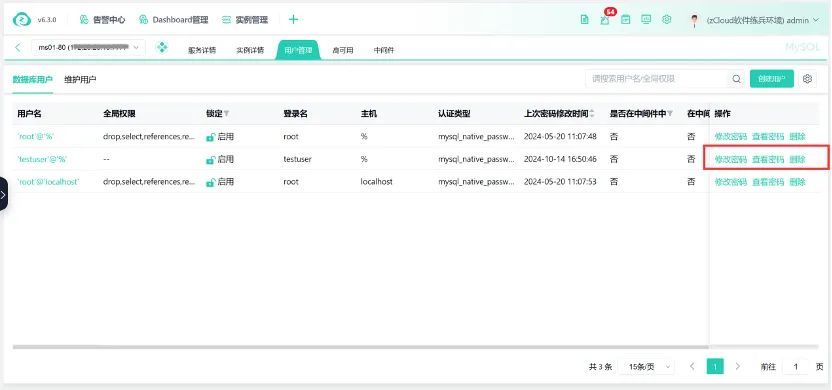Click 删除 for 'root'@'localhost' row
This screenshot has width=832, height=390.
(797, 181)
